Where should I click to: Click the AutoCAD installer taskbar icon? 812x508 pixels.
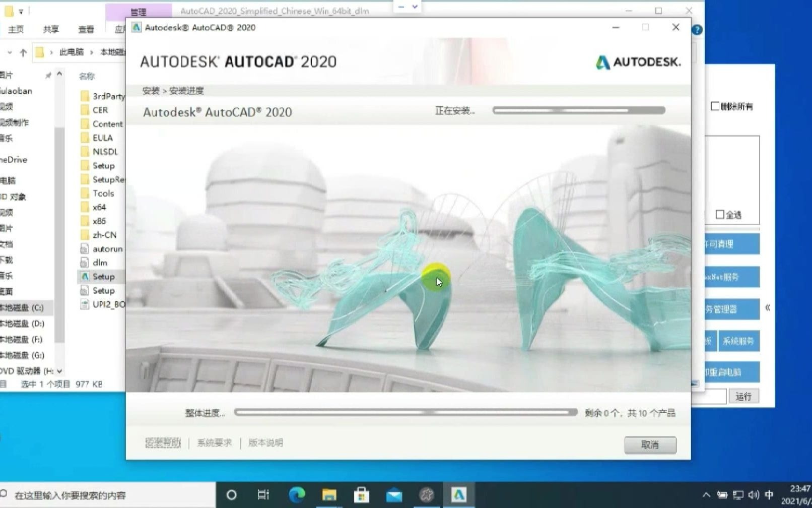click(x=458, y=495)
